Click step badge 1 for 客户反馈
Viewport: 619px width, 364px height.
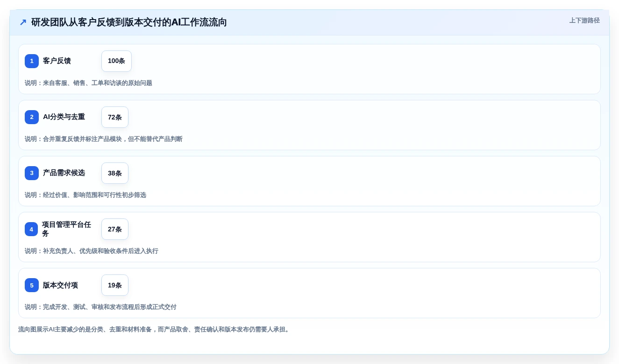(32, 61)
